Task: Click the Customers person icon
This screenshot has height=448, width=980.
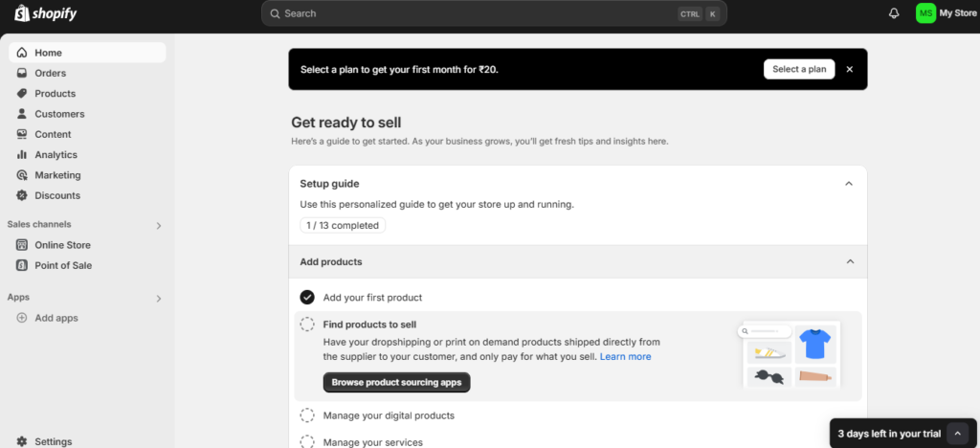Action: [22, 114]
